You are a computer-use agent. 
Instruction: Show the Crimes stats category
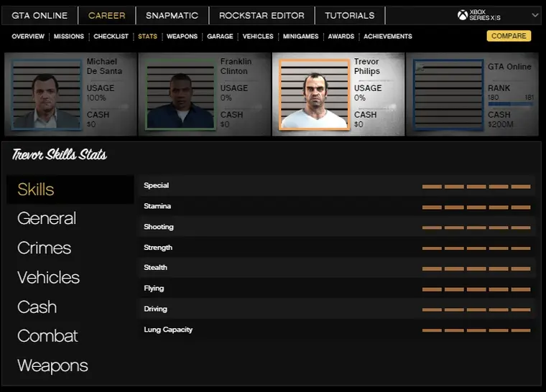click(x=45, y=248)
